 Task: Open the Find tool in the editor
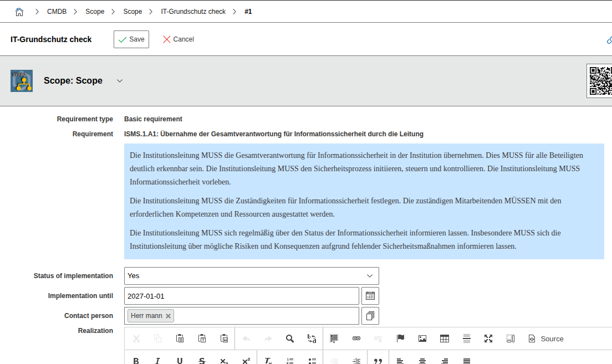[290, 339]
